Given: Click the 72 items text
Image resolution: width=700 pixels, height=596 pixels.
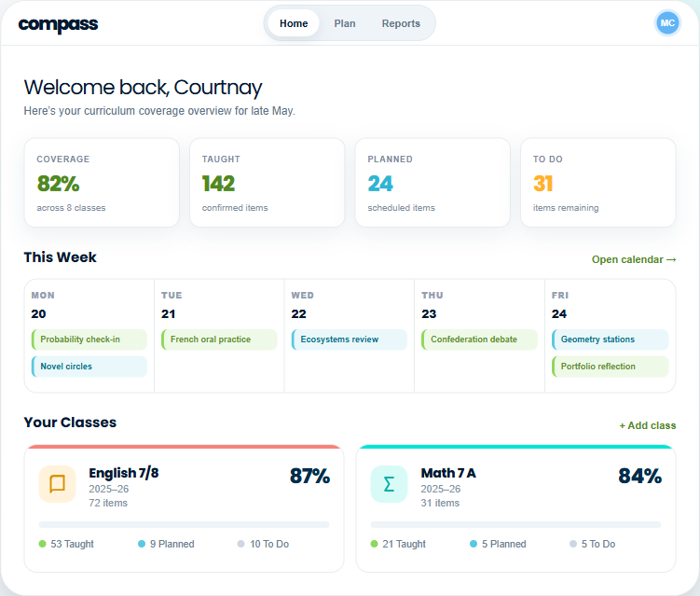Looking at the screenshot, I should coord(108,503).
